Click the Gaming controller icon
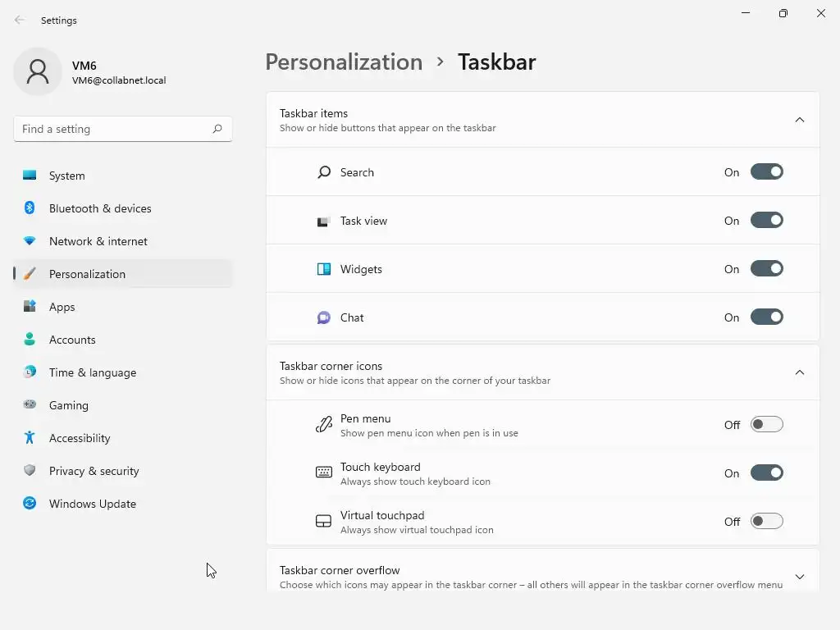 coord(30,405)
